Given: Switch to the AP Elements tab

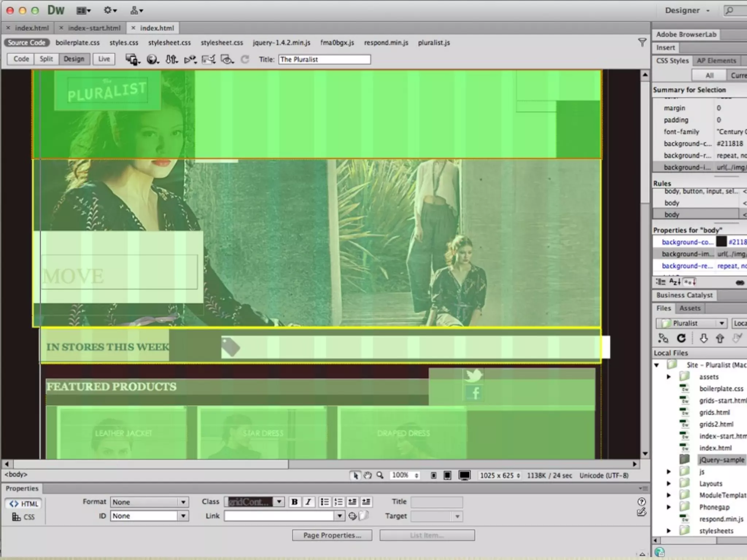Looking at the screenshot, I should pyautogui.click(x=716, y=61).
